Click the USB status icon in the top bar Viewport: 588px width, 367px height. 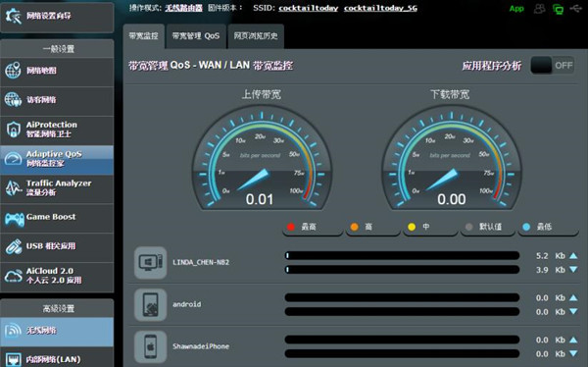pyautogui.click(x=575, y=8)
